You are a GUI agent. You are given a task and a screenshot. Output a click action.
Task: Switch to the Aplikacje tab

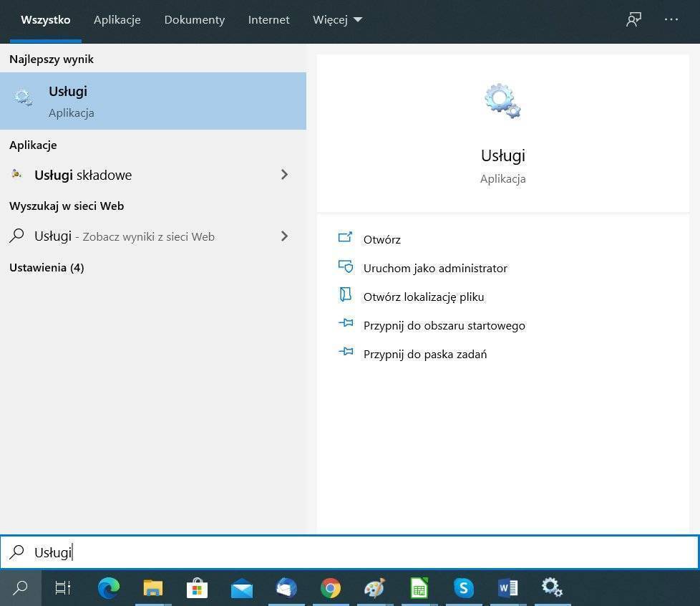[x=117, y=19]
